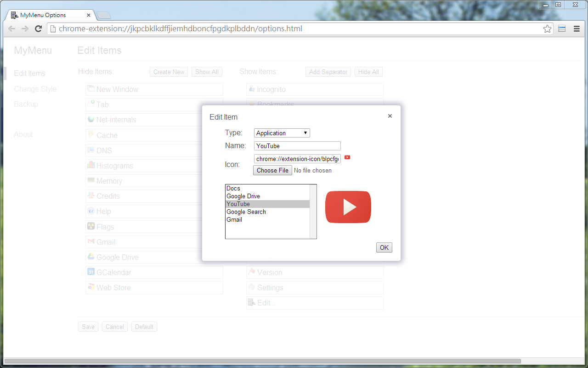This screenshot has width=588, height=368.
Task: Select Google Search in the application list
Action: point(267,212)
